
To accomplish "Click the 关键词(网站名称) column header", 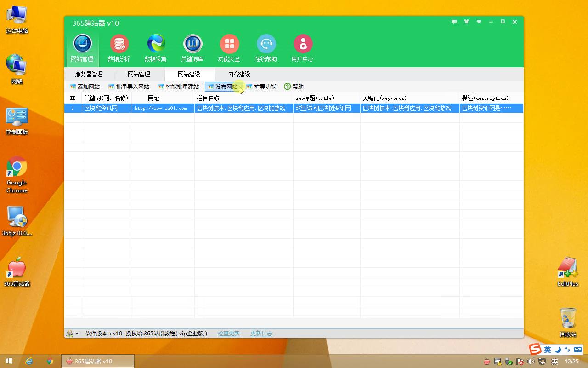I will (x=107, y=98).
